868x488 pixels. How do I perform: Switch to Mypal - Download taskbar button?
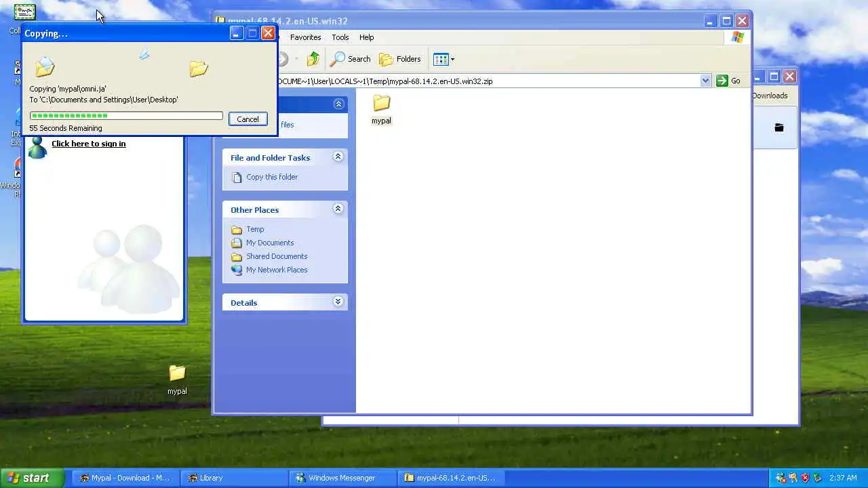point(125,478)
